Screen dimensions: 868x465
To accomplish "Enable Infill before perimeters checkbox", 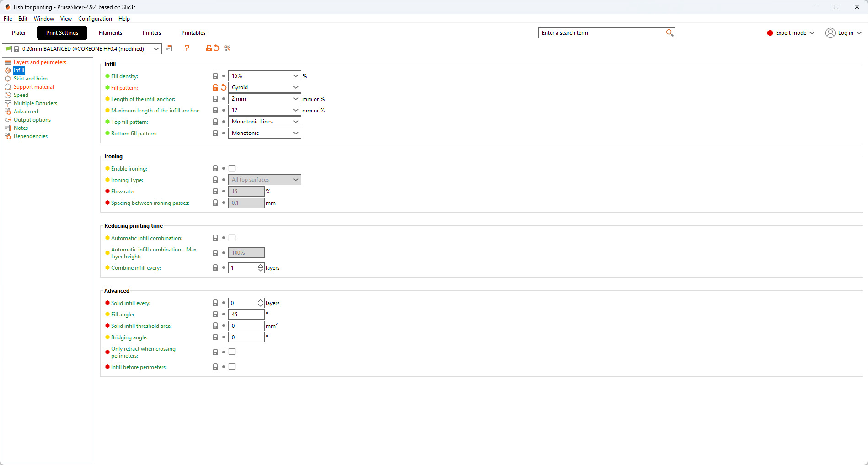I will [x=232, y=367].
